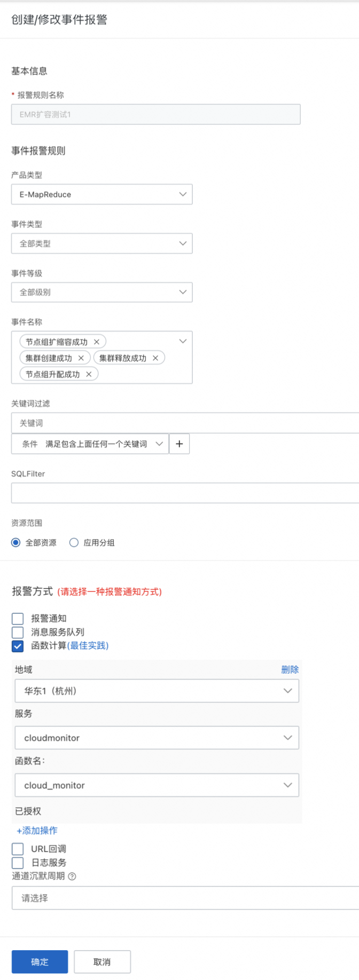
Task: Expand the 事件名称 dropdown chevron
Action: tap(183, 341)
